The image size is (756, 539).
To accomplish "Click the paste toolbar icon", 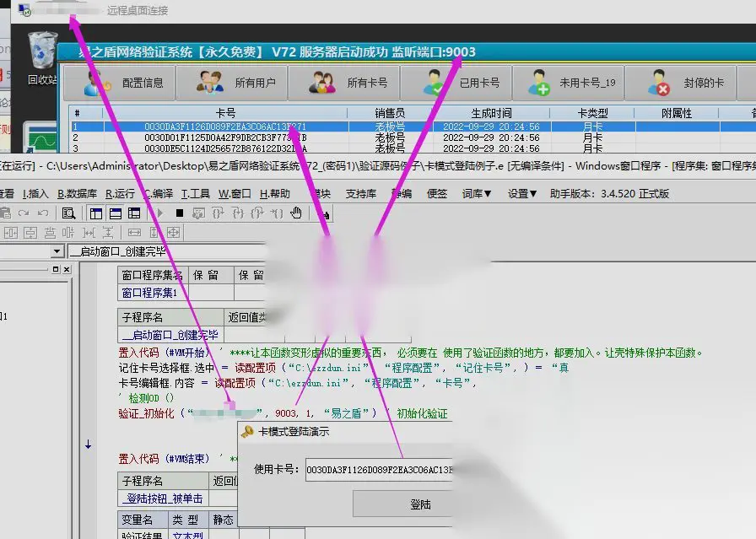I will (x=5, y=213).
